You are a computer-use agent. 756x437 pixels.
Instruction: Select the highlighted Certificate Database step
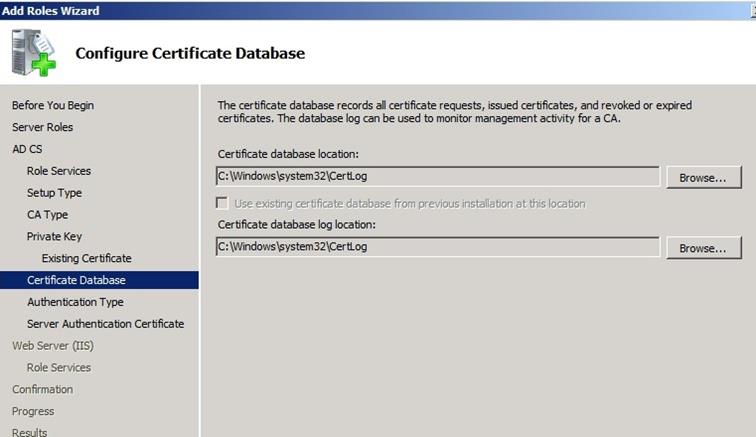99,280
